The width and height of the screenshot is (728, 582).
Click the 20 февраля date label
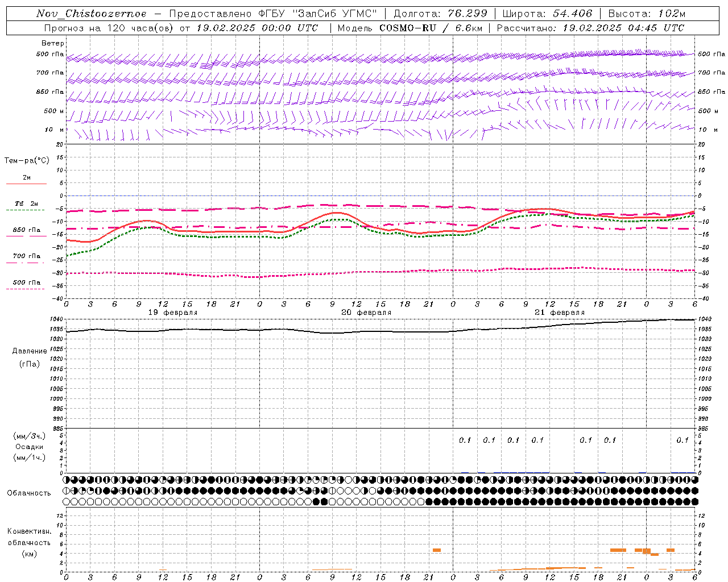point(366,313)
